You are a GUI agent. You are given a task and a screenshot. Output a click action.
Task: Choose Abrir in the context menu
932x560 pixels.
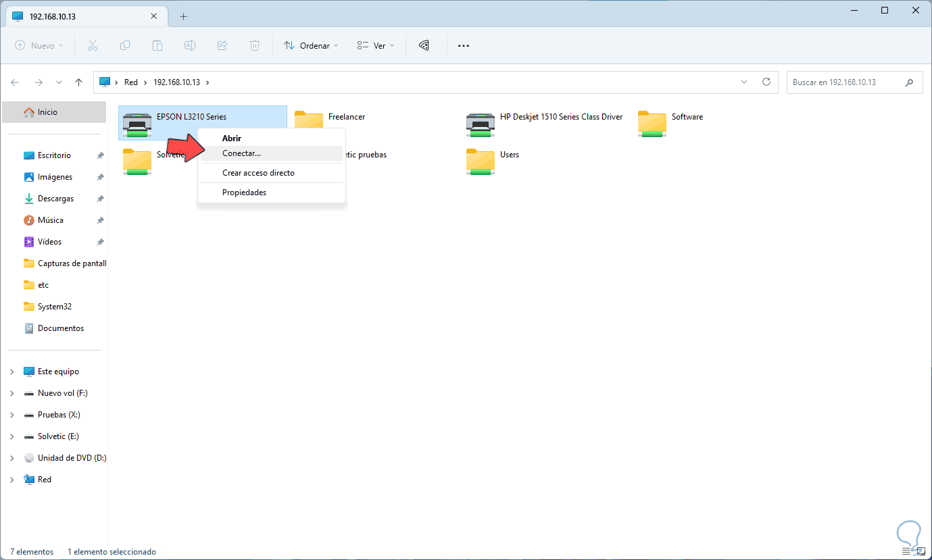coord(272,138)
